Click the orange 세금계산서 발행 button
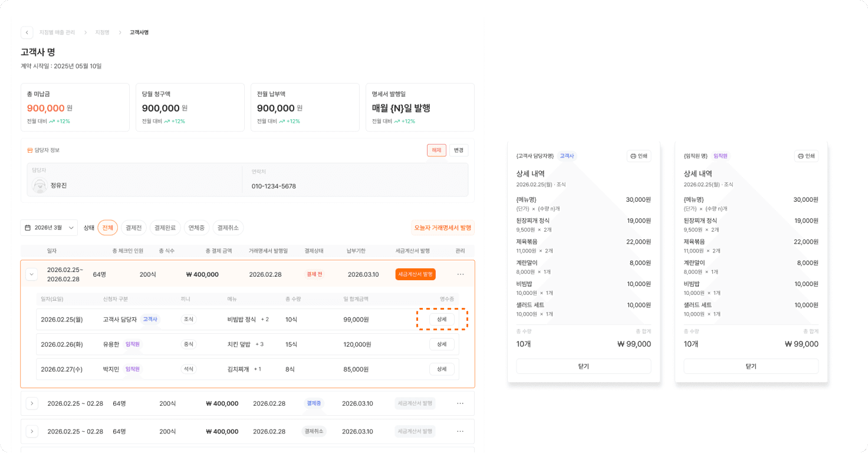 (x=416, y=274)
